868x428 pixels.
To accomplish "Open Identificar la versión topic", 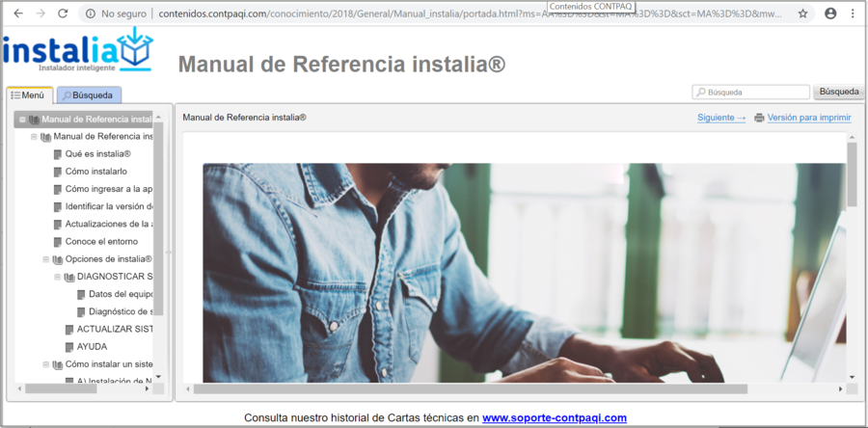I will pos(108,207).
